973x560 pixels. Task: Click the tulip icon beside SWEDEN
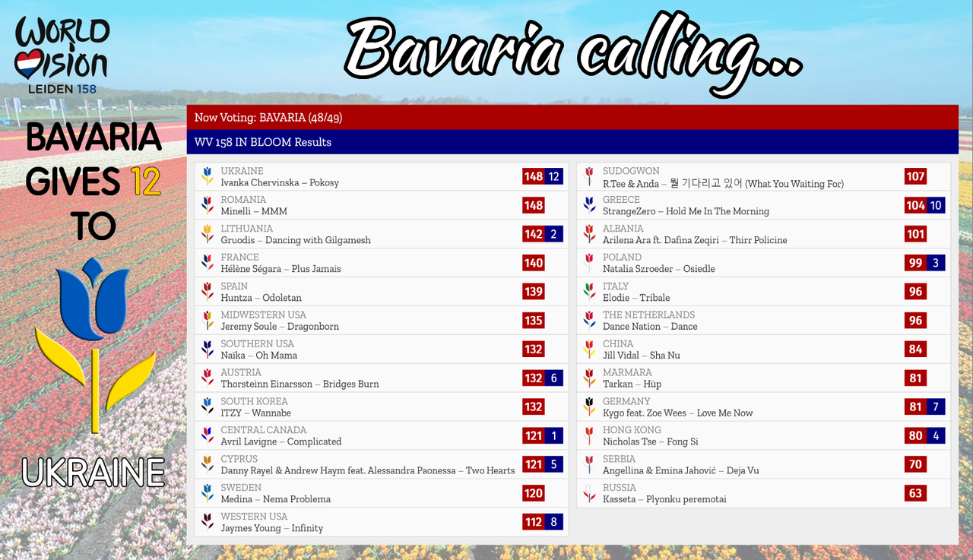207,493
